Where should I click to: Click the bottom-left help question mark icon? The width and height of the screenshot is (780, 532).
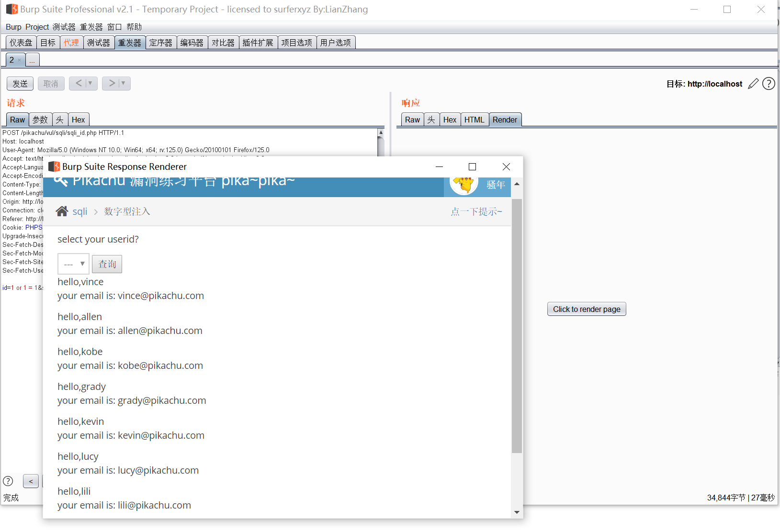pyautogui.click(x=8, y=481)
